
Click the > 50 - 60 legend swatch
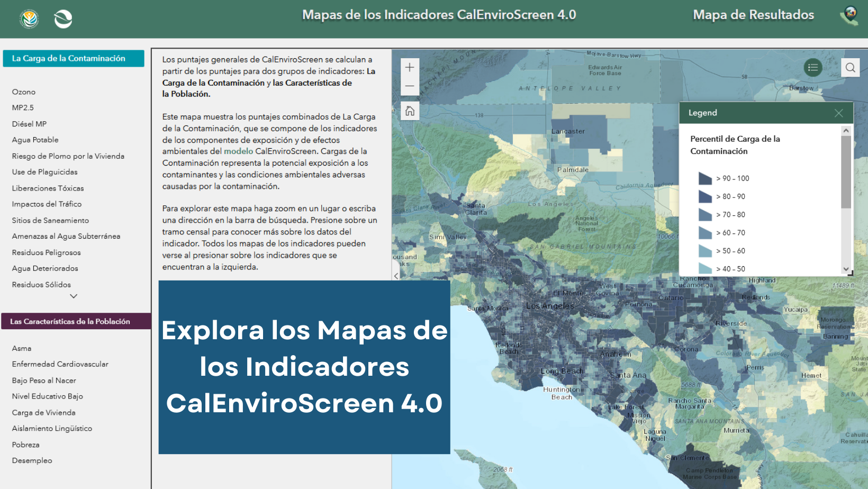coord(705,251)
